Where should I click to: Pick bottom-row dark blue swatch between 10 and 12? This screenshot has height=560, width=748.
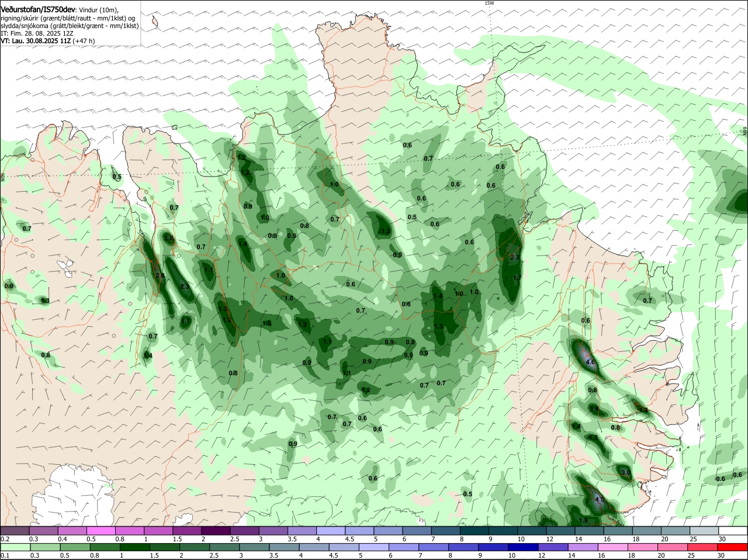pyautogui.click(x=524, y=547)
